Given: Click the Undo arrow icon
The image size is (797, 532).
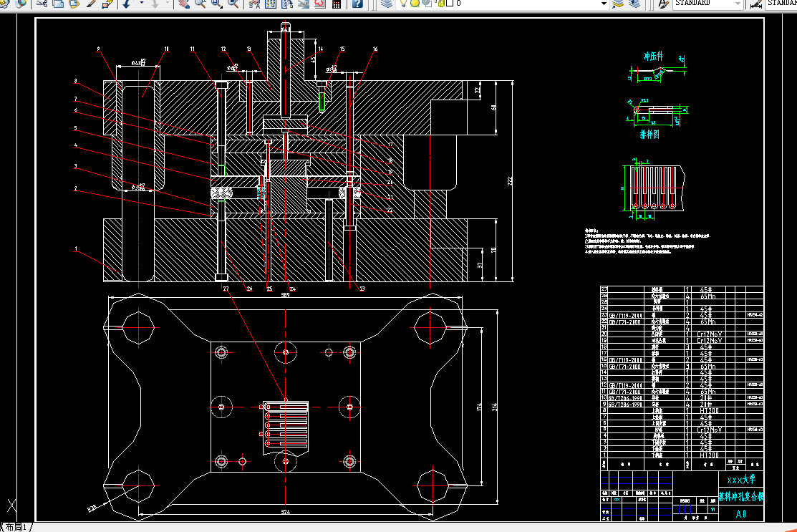Looking at the screenshot, I should 127,4.
